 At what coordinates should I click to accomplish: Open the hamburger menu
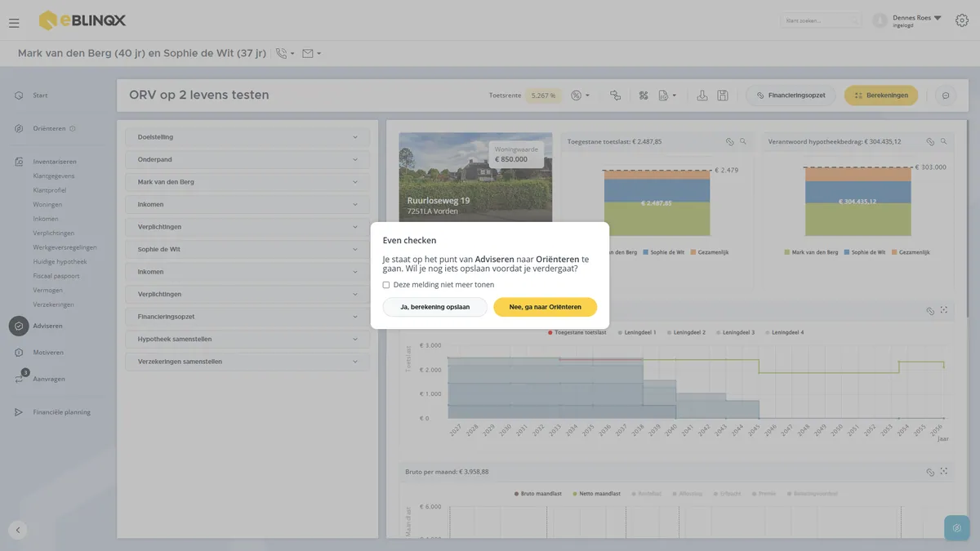(14, 23)
